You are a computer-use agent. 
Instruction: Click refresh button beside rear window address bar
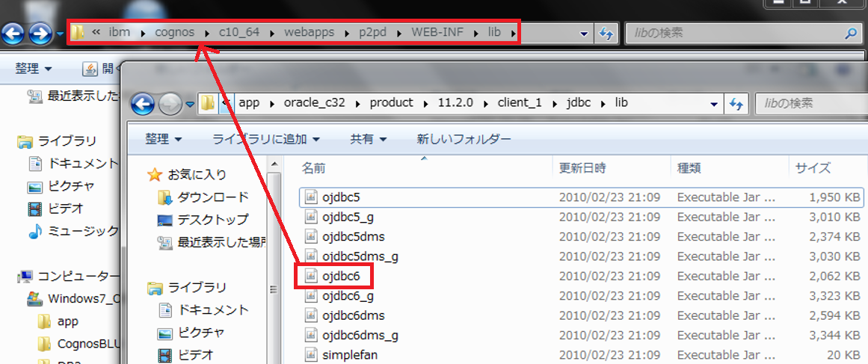[x=607, y=34]
